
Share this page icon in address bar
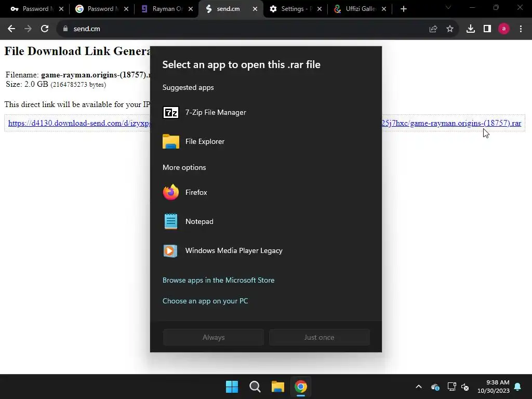pyautogui.click(x=433, y=29)
